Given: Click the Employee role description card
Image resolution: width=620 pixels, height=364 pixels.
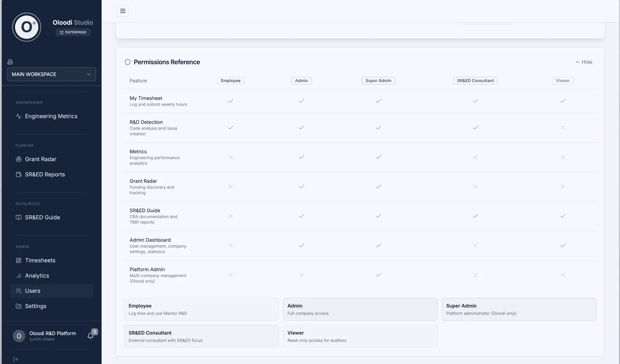Looking at the screenshot, I should point(201,309).
